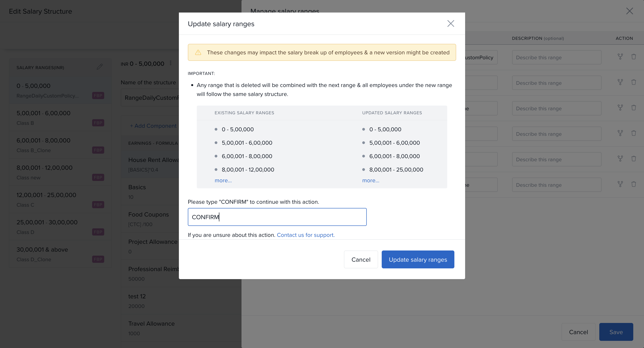
Task: Cancel the update salary ranges dialog
Action: click(360, 259)
